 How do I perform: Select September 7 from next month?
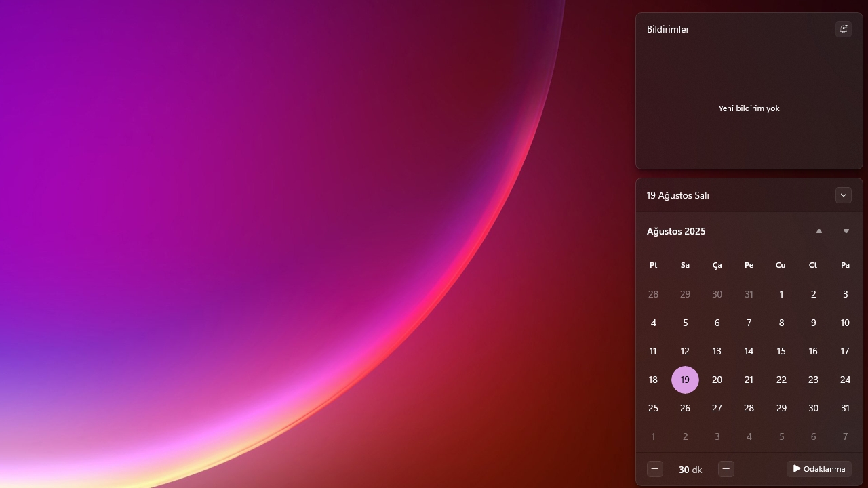point(845,436)
